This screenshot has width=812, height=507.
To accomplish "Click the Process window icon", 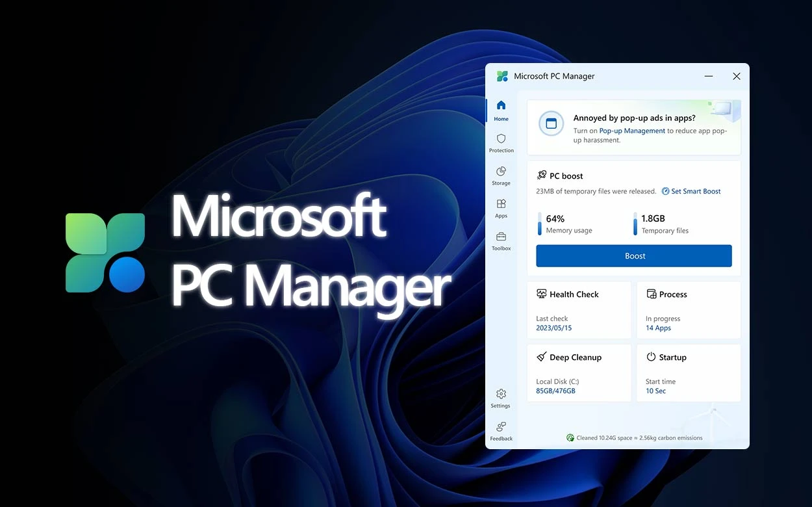I will pos(651,294).
